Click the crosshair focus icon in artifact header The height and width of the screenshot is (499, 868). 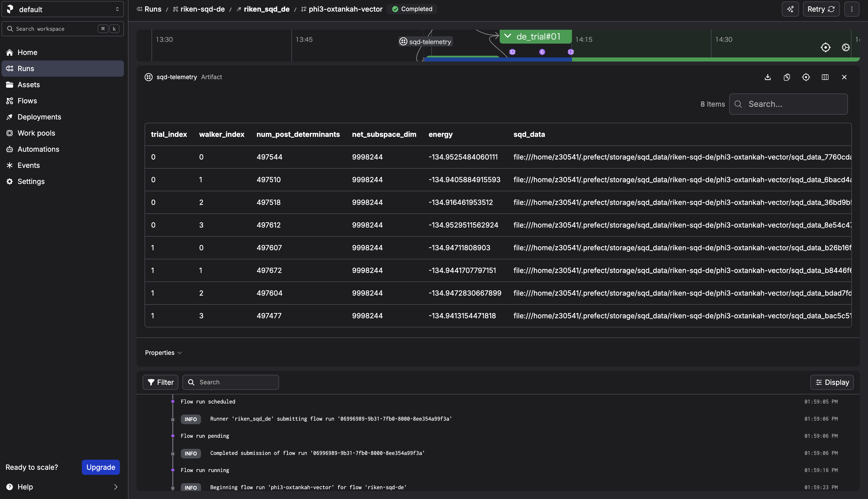point(806,77)
